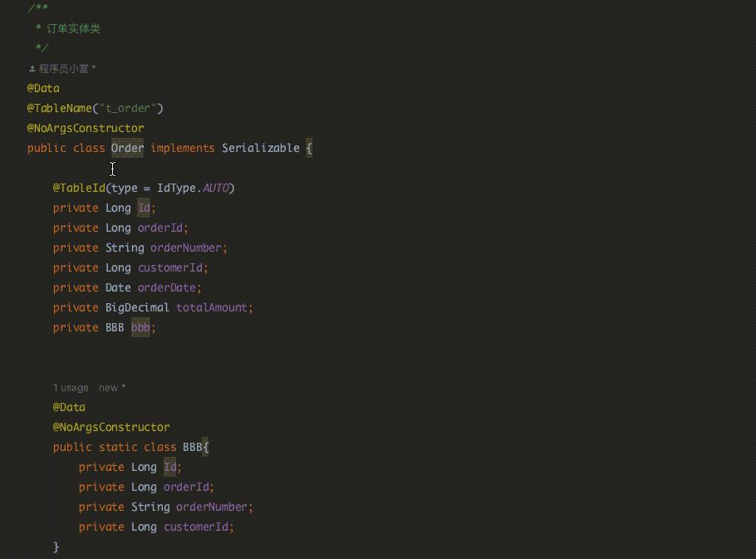Viewport: 756px width, 559px height.
Task: Click the Date type of orderDate
Action: (118, 287)
